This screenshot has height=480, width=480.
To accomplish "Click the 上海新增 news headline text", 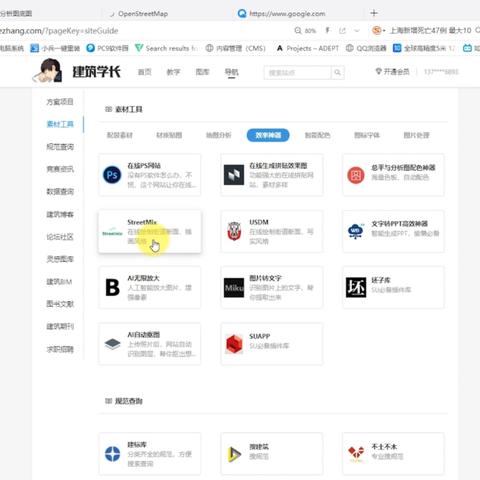I will 430,31.
